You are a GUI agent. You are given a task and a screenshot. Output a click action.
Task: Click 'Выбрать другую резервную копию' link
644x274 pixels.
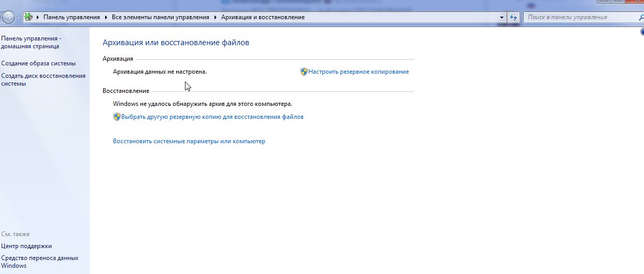(212, 117)
